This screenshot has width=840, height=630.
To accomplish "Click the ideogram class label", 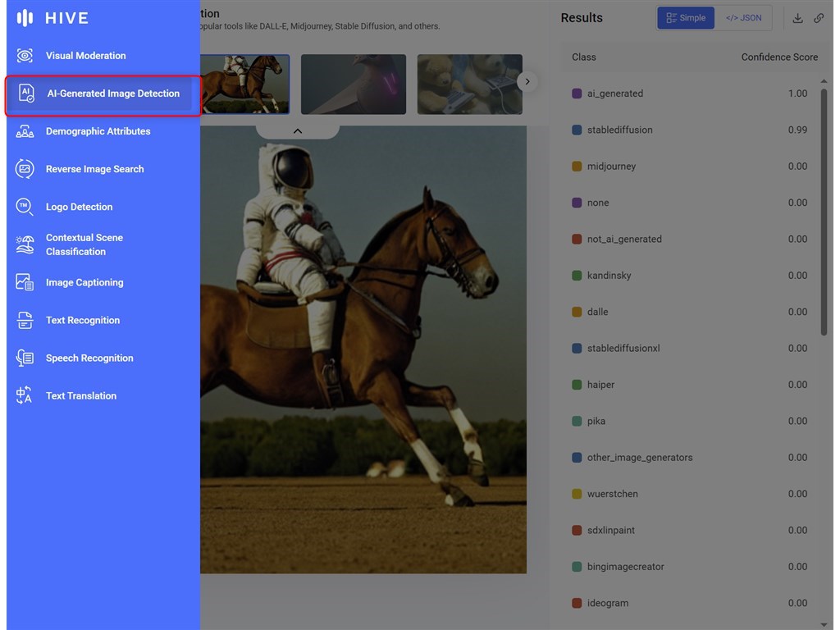I will coord(608,604).
